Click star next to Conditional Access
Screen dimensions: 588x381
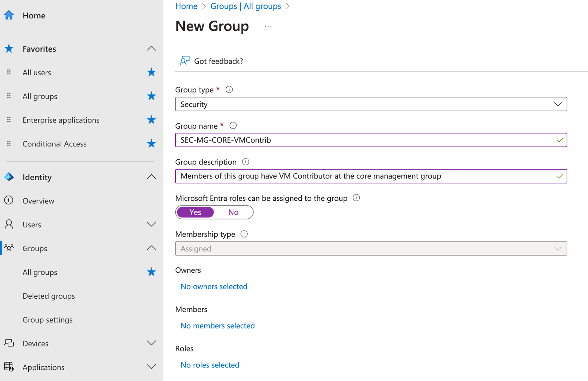(x=151, y=144)
